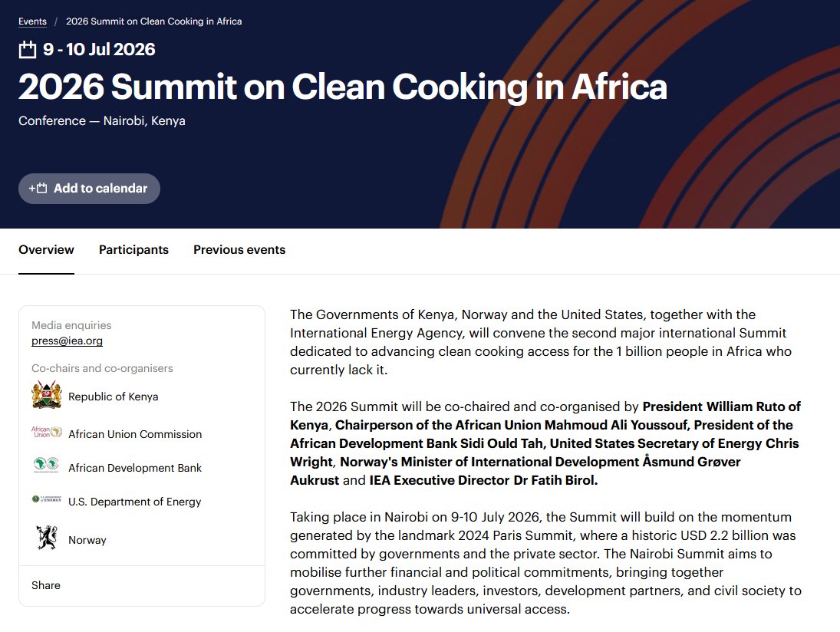The image size is (840, 632).
Task: Select U.S. Department of Energy label
Action: tap(134, 502)
